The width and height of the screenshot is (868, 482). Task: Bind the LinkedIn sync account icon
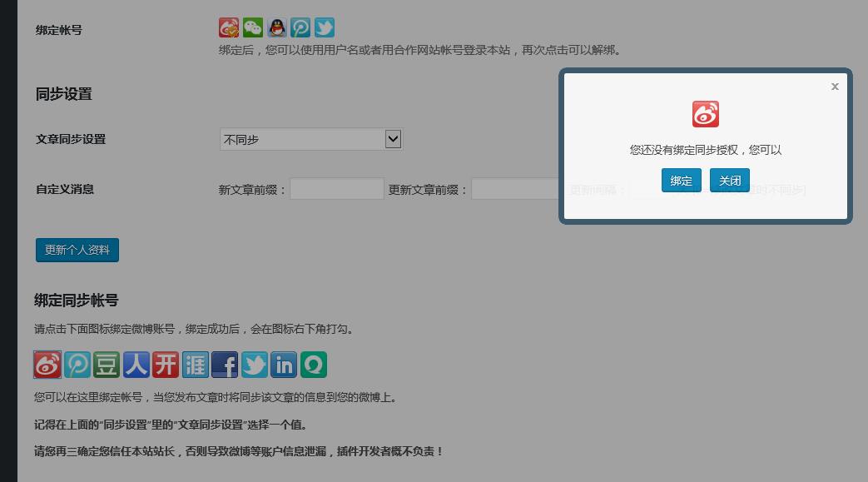point(284,365)
